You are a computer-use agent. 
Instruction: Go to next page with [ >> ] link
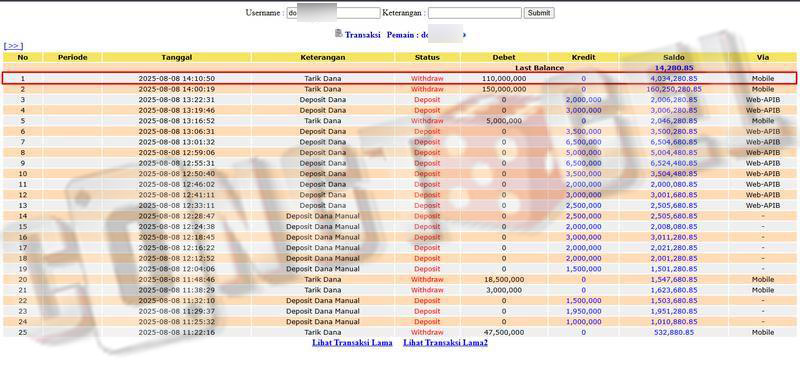(13, 46)
